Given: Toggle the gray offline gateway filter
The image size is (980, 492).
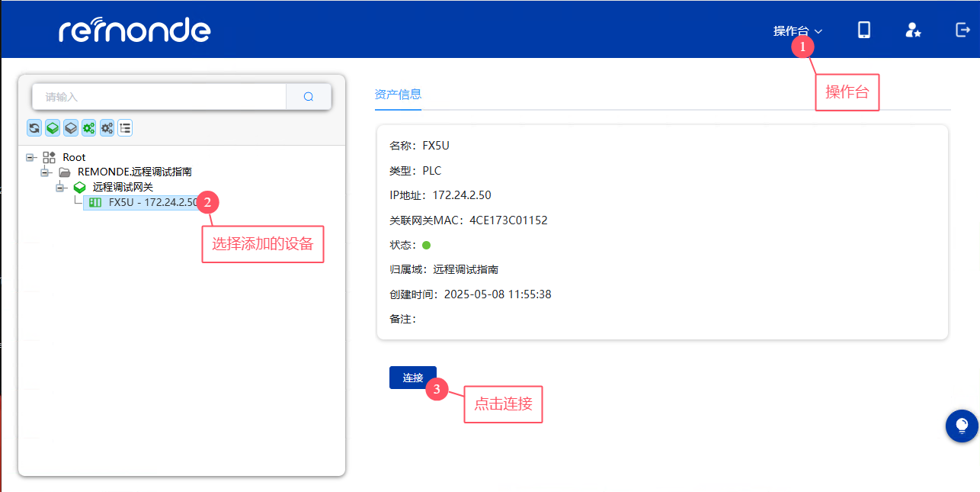Looking at the screenshot, I should point(71,128).
